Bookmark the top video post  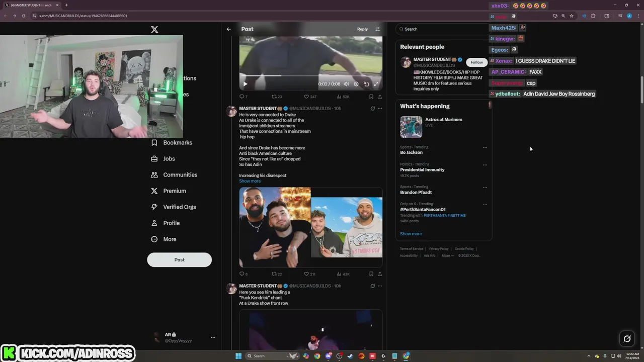[371, 97]
